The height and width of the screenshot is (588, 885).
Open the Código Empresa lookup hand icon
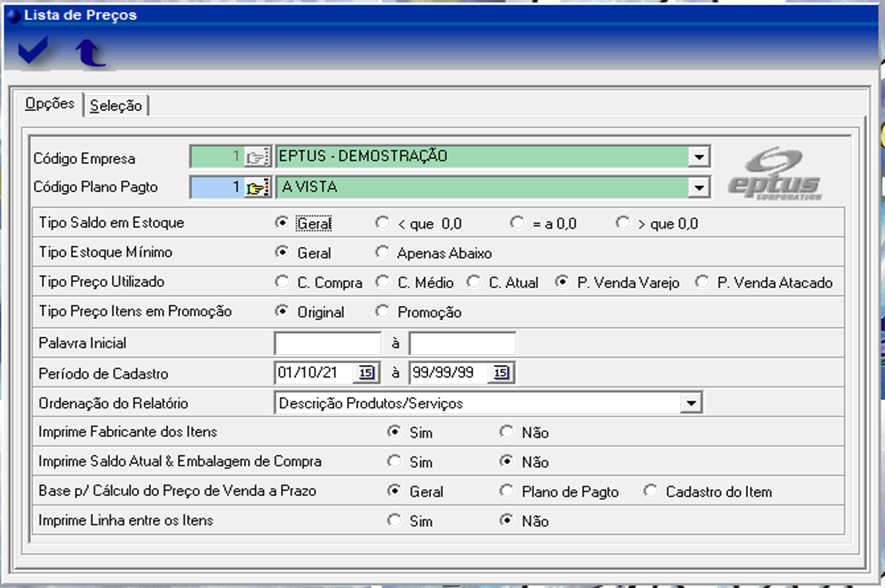click(258, 157)
